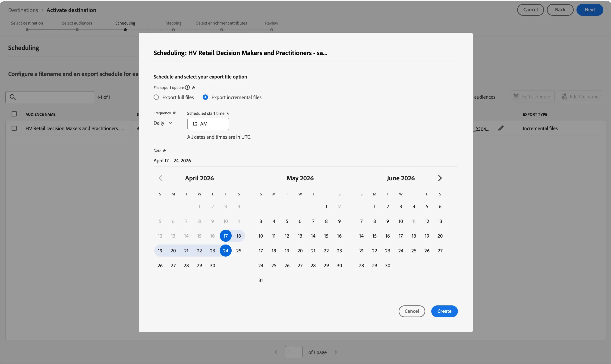Select April 18 in calendar
The width and height of the screenshot is (611, 364).
point(239,236)
